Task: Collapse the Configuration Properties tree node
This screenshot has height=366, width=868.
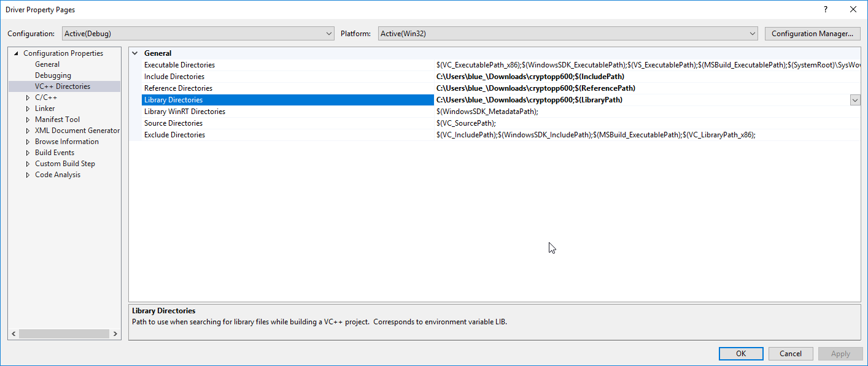Action: click(15, 53)
